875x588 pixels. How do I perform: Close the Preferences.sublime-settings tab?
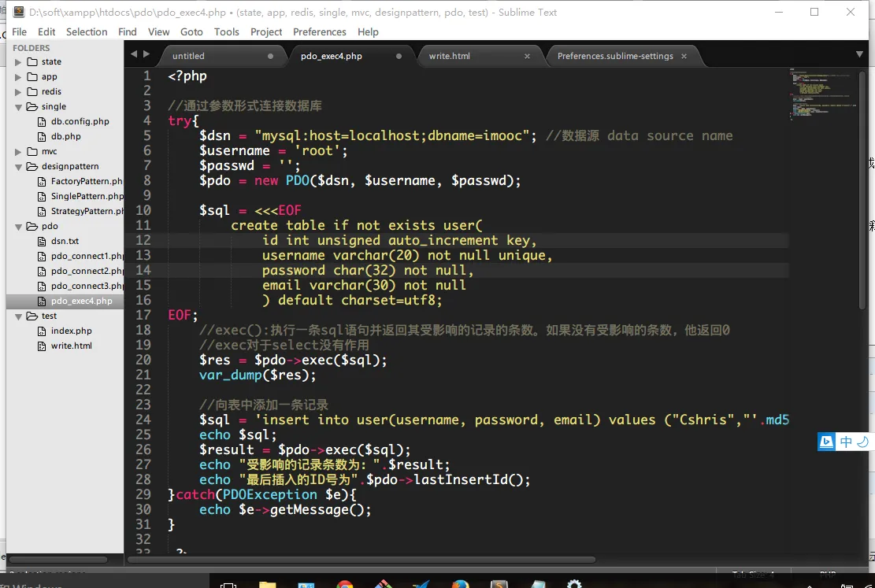click(684, 56)
